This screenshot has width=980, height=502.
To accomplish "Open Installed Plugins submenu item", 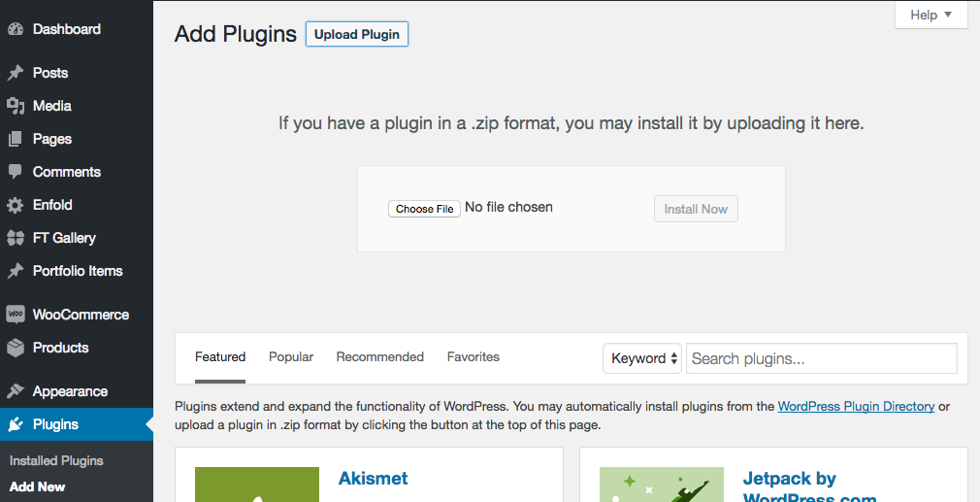I will click(56, 461).
